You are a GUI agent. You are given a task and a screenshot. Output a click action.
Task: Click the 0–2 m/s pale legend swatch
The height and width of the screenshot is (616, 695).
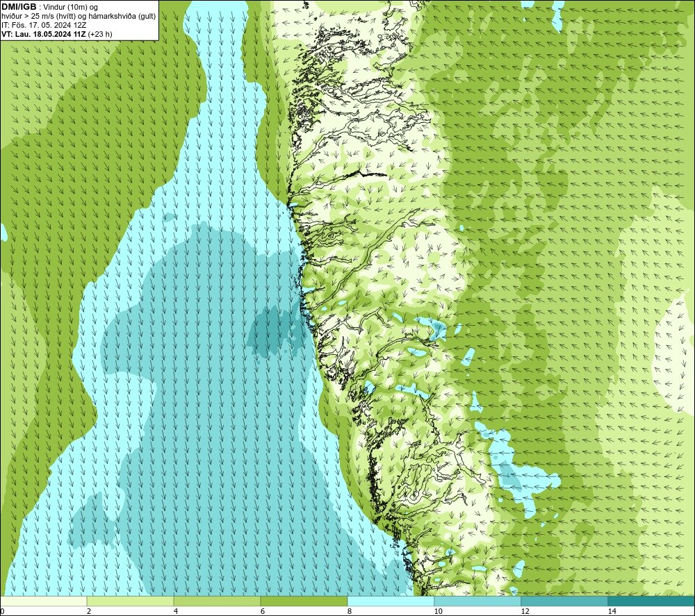tap(43, 601)
